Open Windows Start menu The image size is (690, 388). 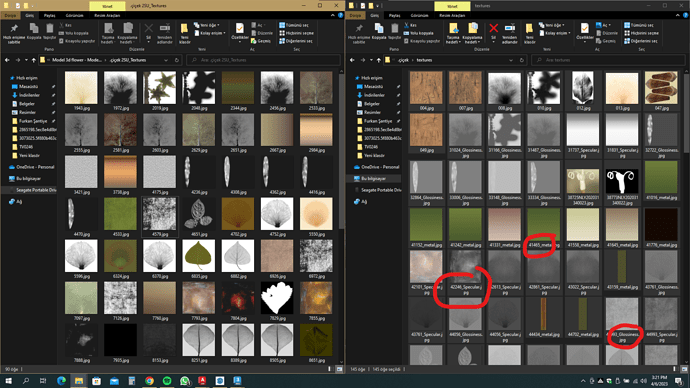point(8,381)
